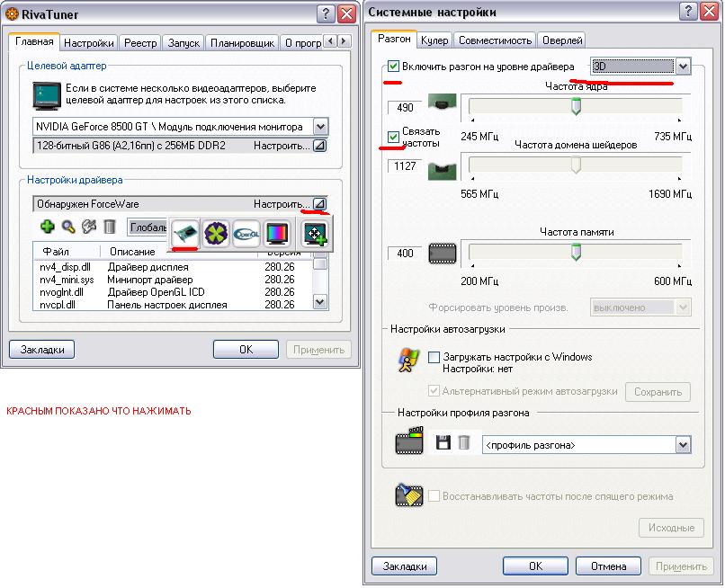The width and height of the screenshot is (725, 588).
Task: Switch to the Планировщик tab
Action: (242, 43)
